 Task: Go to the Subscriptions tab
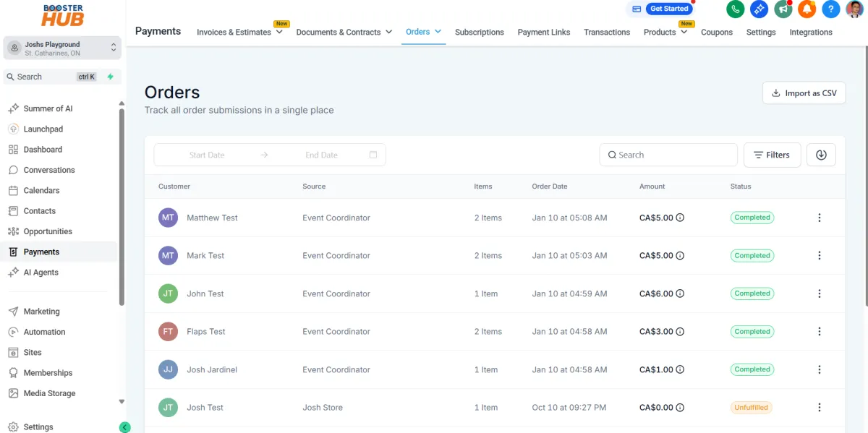[x=480, y=32]
